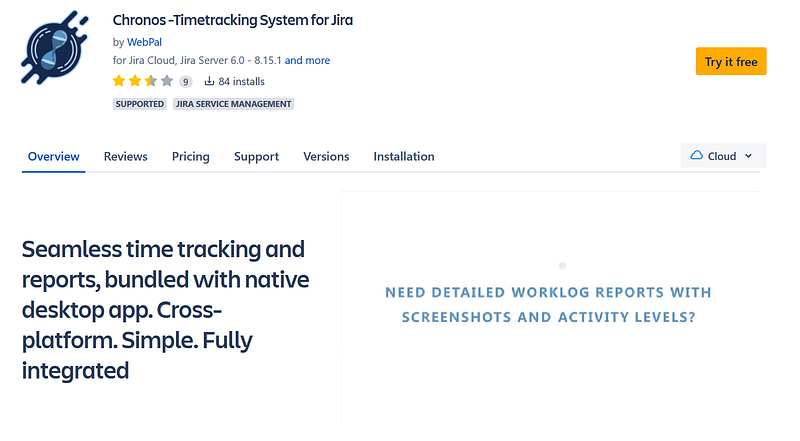The image size is (800, 441).
Task: Expand the Cloud hosting dropdown chevron
Action: [x=748, y=156]
